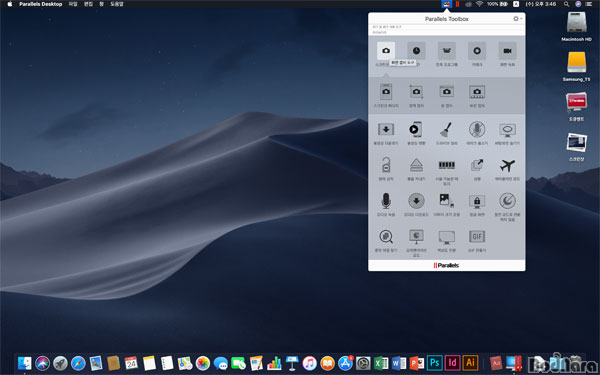Screen dimensions: 600x375
Task: Open the 도움말 menu
Action: point(117,4)
